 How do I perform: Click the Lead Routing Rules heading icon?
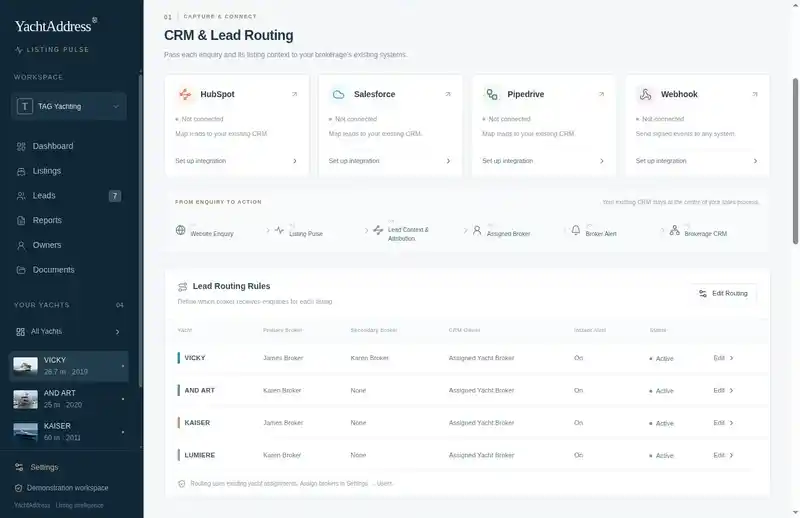pos(183,287)
